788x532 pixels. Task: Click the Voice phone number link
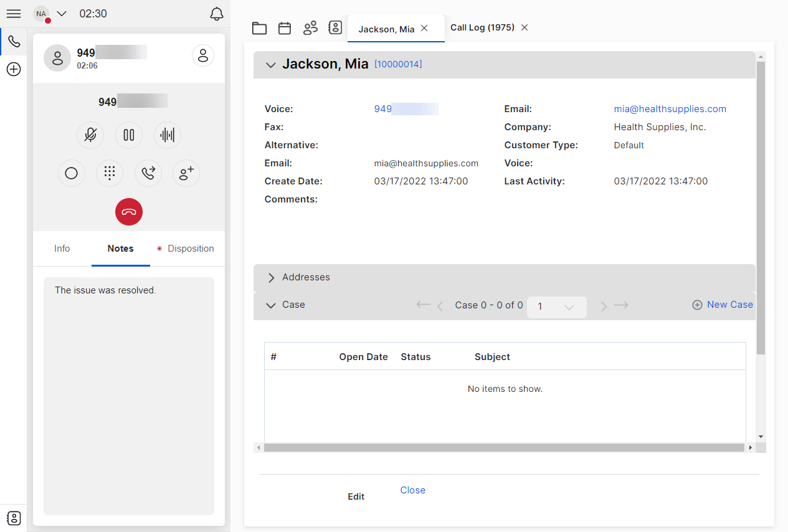pyautogui.click(x=406, y=109)
